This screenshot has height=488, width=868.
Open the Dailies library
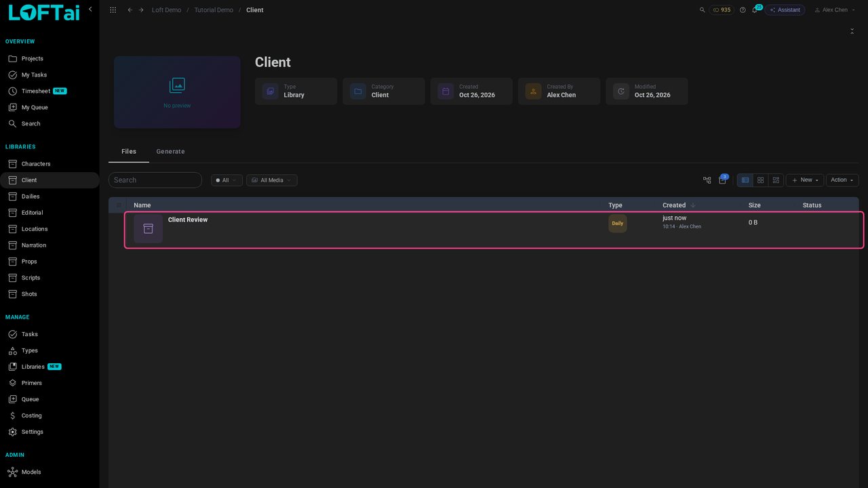pos(50,197)
